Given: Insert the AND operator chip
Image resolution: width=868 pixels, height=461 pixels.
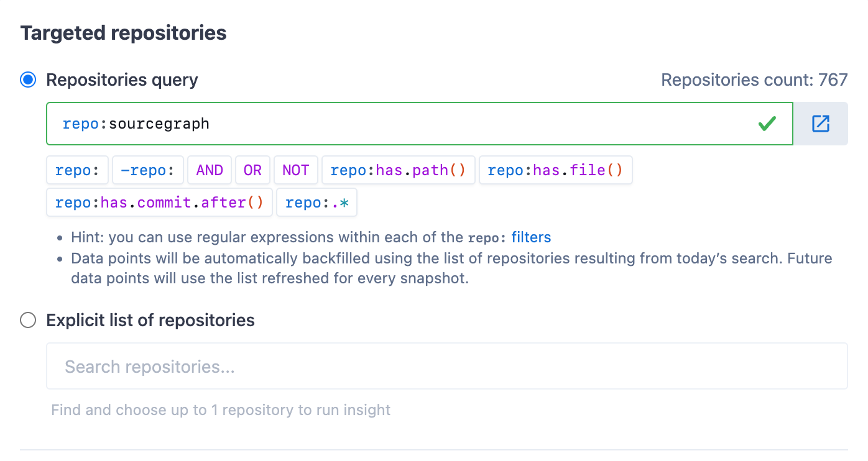Looking at the screenshot, I should tap(210, 170).
